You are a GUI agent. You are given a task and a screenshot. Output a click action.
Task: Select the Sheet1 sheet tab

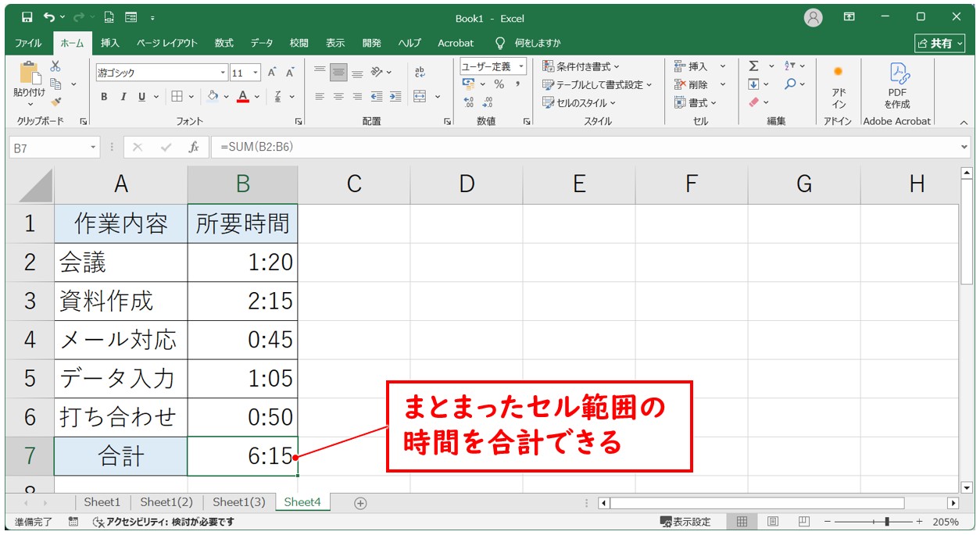coord(102,502)
